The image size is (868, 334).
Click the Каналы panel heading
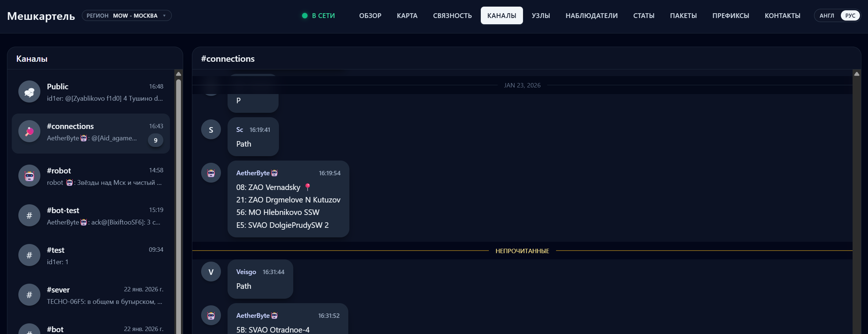coord(32,59)
